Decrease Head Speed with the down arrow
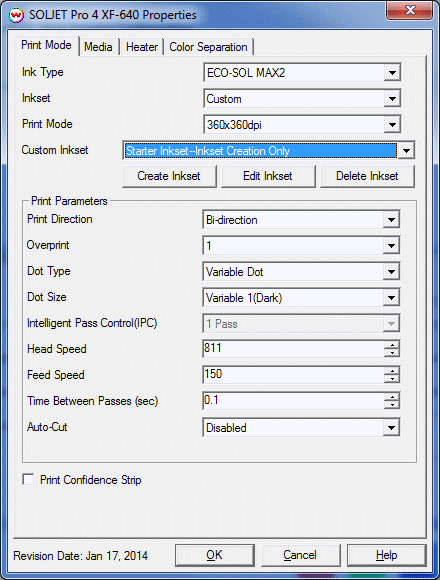 tap(391, 353)
